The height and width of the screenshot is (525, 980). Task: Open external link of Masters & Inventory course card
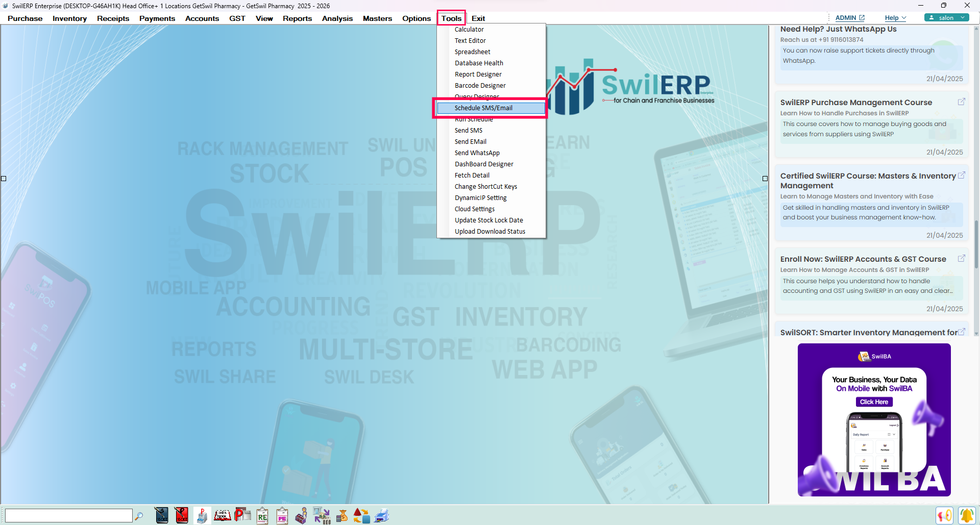coord(962,175)
